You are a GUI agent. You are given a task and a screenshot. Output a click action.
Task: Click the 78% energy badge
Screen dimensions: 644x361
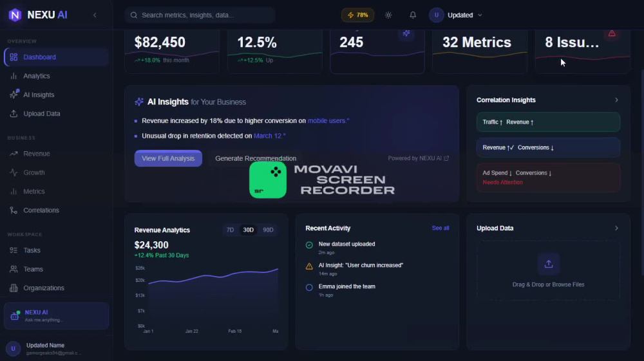(357, 15)
